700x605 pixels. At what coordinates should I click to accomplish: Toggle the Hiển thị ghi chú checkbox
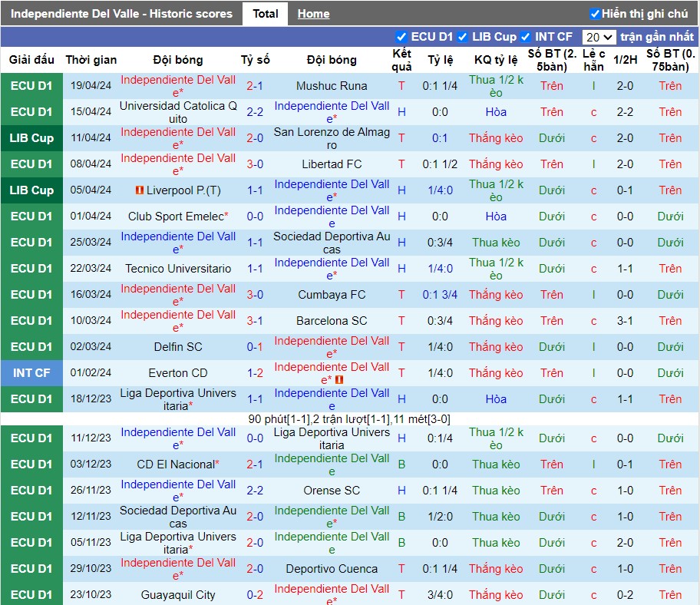(x=595, y=14)
